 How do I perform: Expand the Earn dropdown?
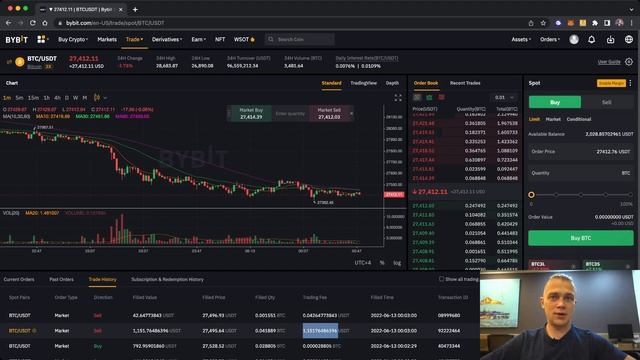(198, 40)
